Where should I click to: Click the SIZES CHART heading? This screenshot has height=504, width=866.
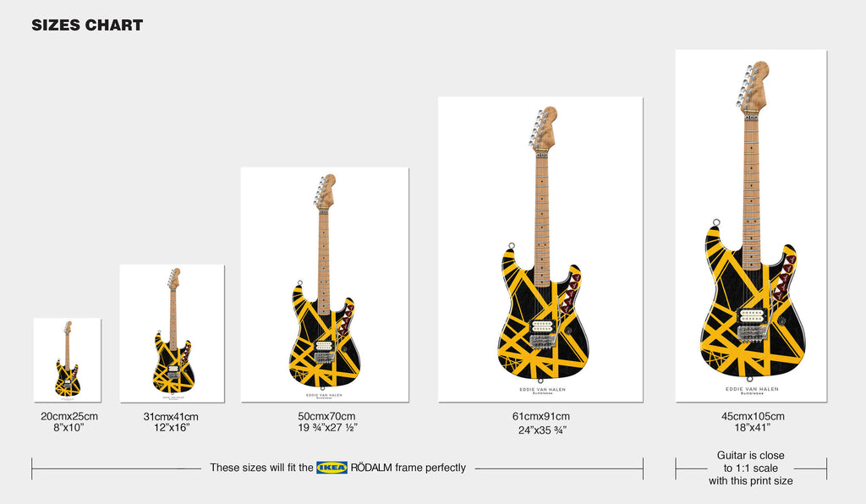(87, 25)
